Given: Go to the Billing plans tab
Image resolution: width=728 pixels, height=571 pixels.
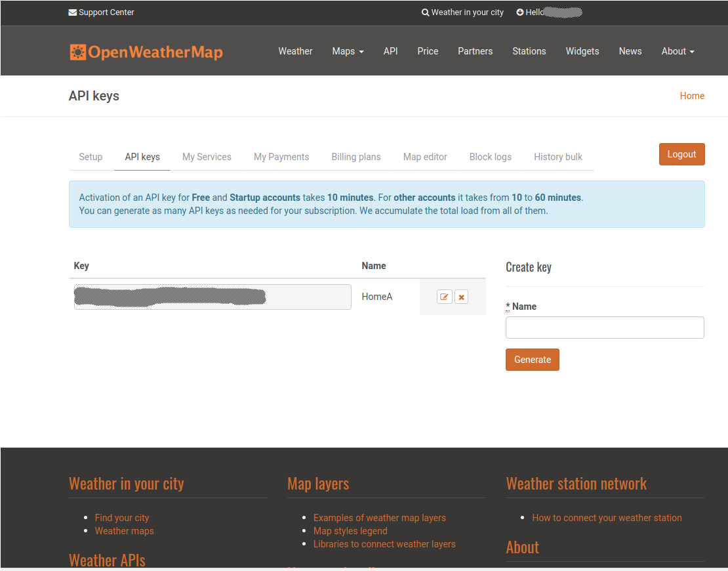Looking at the screenshot, I should click(x=356, y=157).
